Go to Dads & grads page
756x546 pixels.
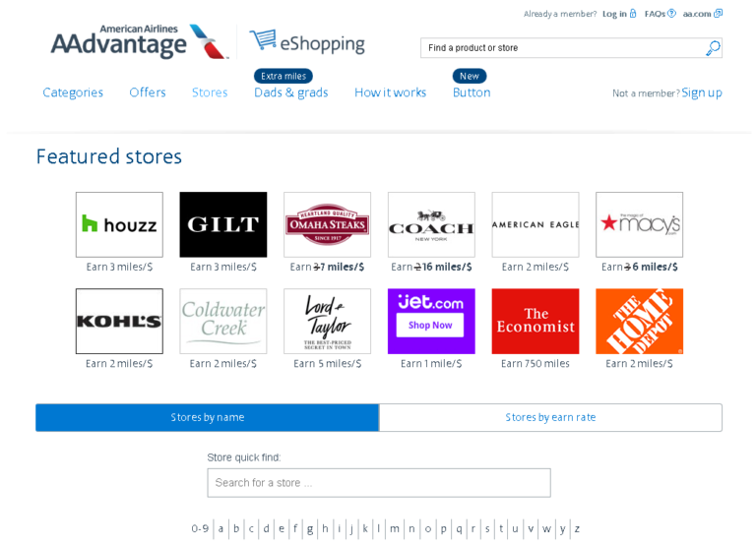pyautogui.click(x=290, y=92)
